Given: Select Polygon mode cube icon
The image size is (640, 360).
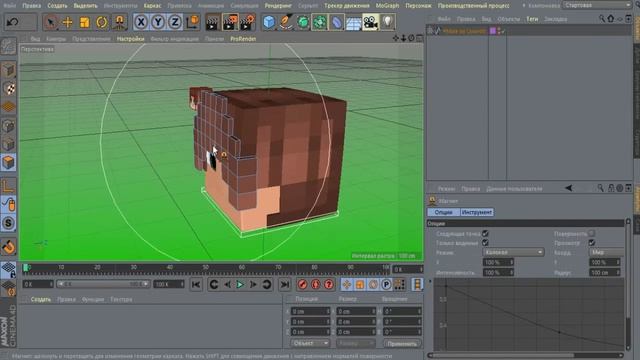Looking at the screenshot, I should (9, 162).
